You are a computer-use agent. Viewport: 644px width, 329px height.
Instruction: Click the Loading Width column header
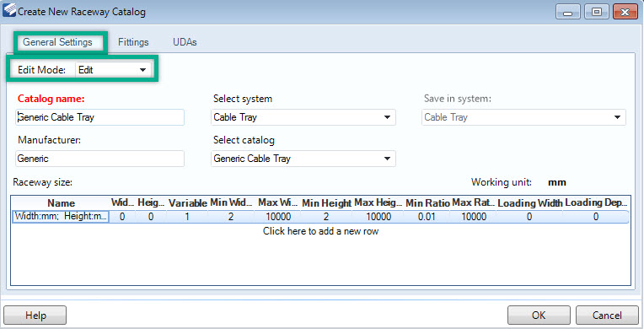[x=529, y=203]
